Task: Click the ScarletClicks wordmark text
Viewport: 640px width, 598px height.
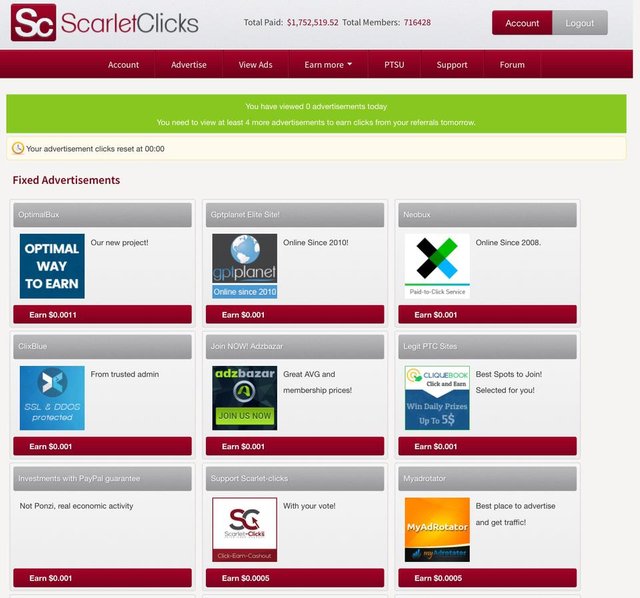Action: coord(130,23)
